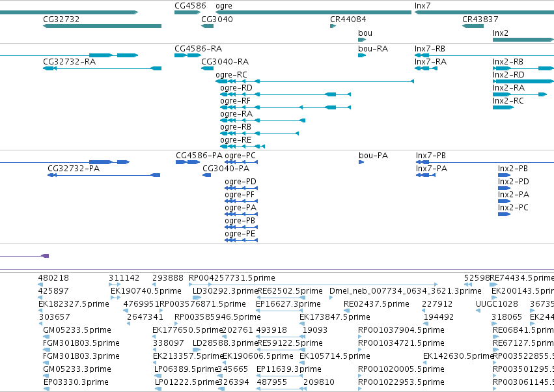Image resolution: width=554 pixels, height=392 pixels.
Task: Click the Inx7 gene label
Action: pos(422,6)
